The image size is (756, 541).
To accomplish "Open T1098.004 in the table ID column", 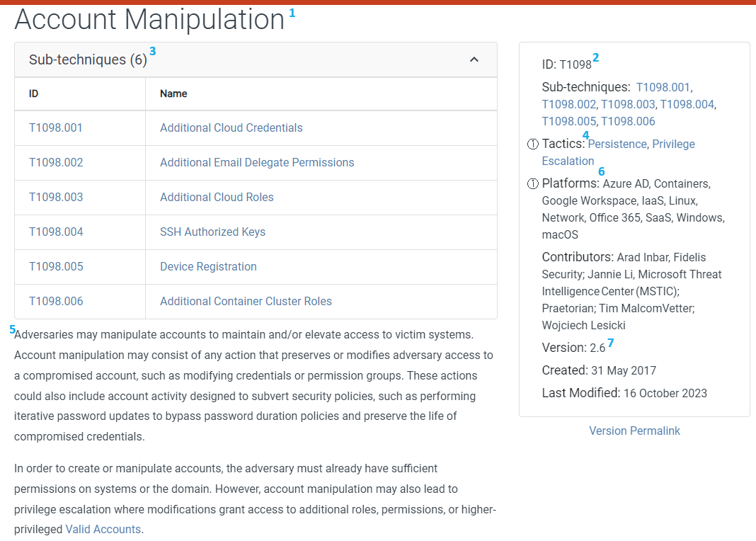I will click(56, 232).
